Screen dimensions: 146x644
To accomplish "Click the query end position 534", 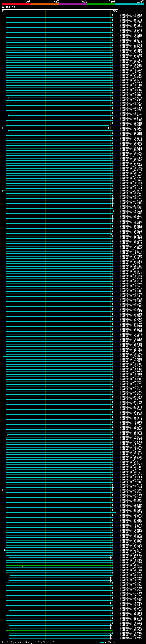I will pos(115,11).
